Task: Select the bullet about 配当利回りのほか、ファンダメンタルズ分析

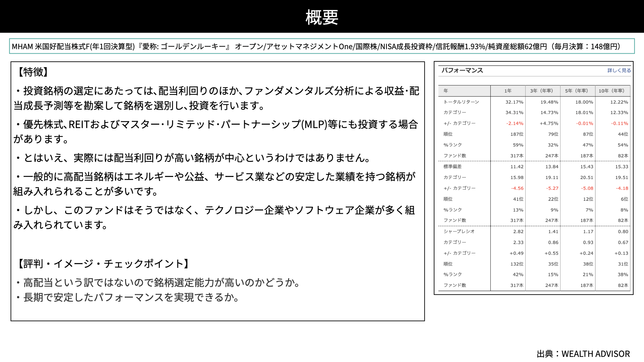Action: click(x=216, y=98)
